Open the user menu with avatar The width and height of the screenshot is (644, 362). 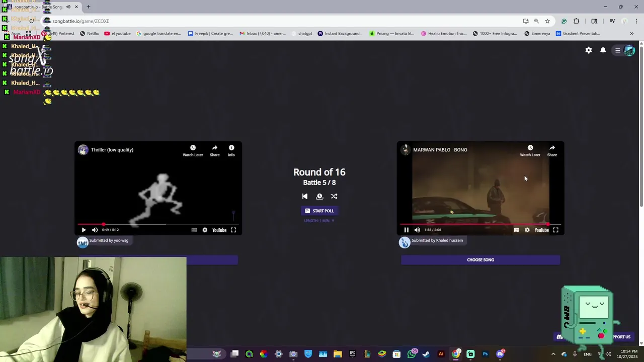[624, 50]
